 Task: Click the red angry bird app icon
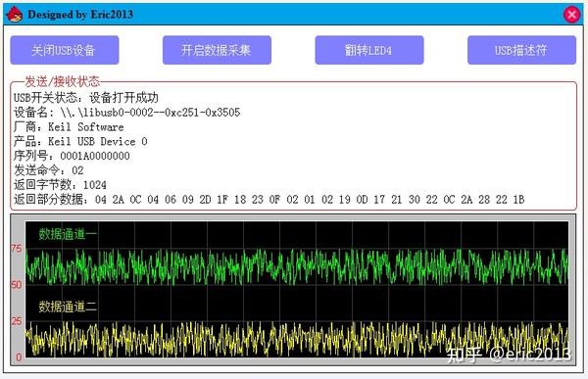coord(15,15)
